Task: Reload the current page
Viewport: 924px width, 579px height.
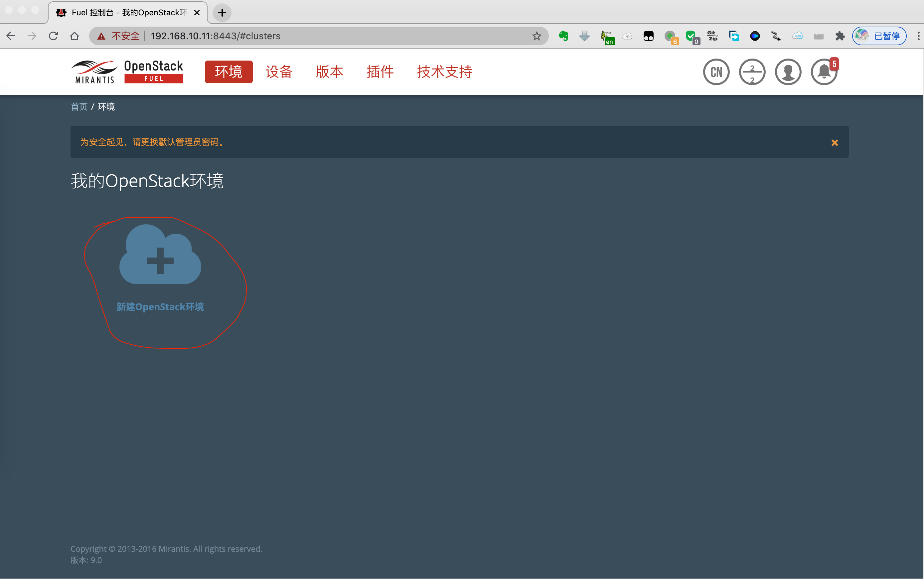Action: click(53, 36)
